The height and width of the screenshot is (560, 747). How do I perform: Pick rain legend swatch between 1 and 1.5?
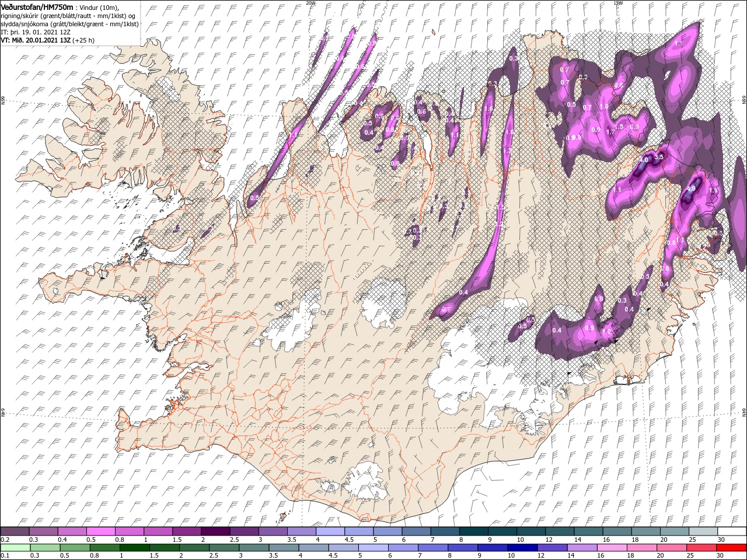pyautogui.click(x=135, y=548)
